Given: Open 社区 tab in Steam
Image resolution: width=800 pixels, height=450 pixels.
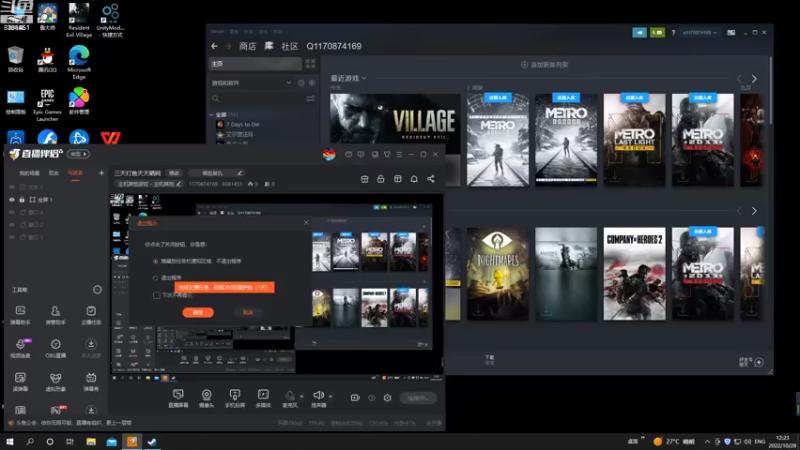Looking at the screenshot, I should coord(290,46).
